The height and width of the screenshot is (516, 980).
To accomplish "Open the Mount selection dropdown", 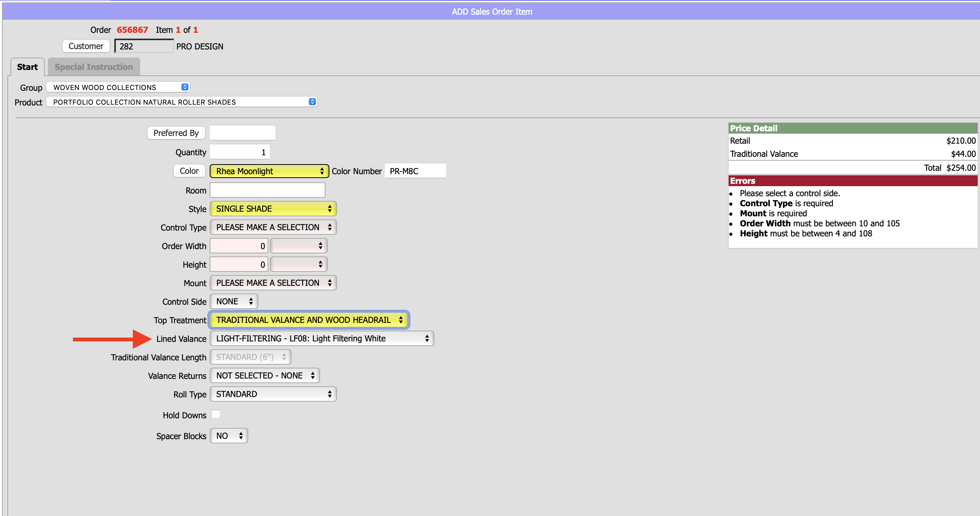I will click(x=273, y=283).
